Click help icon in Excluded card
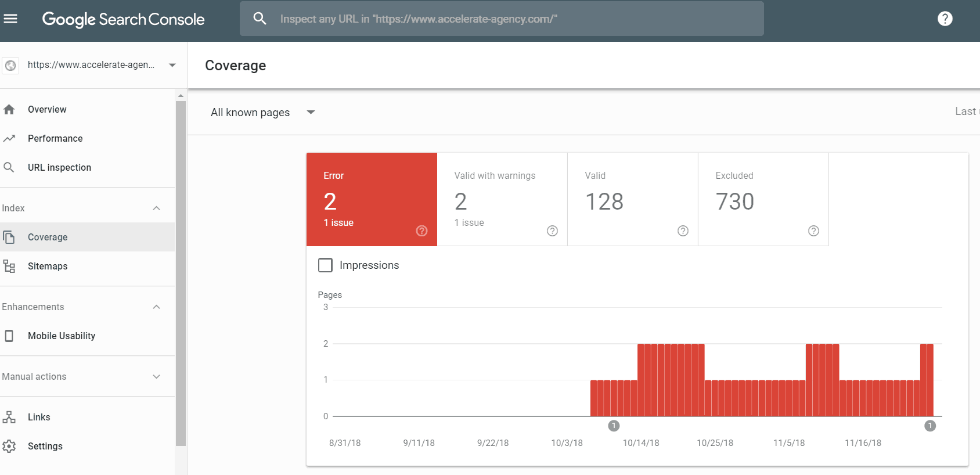The height and width of the screenshot is (475, 980). tap(813, 231)
